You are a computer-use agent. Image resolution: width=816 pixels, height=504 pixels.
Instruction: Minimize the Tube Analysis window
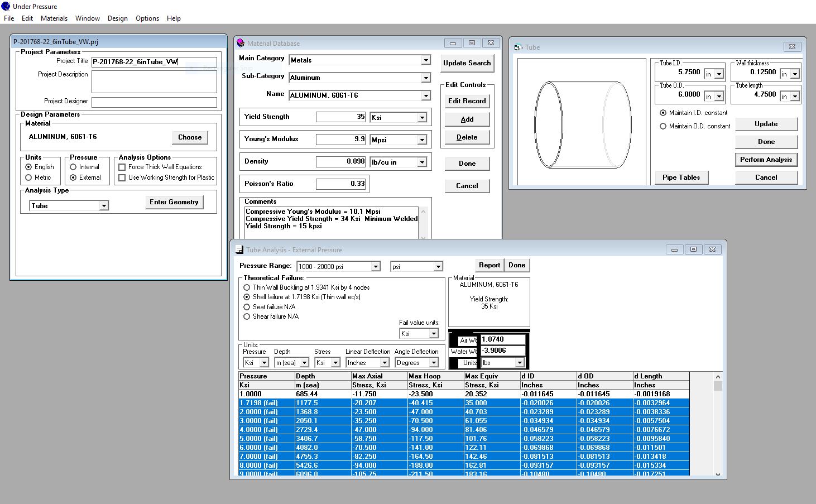pos(674,249)
